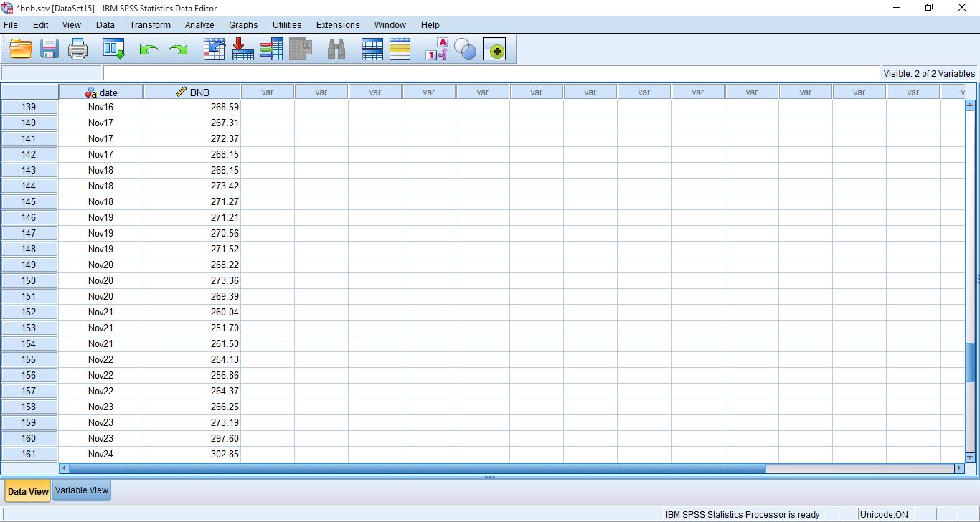Click the Open data document icon

[21, 49]
